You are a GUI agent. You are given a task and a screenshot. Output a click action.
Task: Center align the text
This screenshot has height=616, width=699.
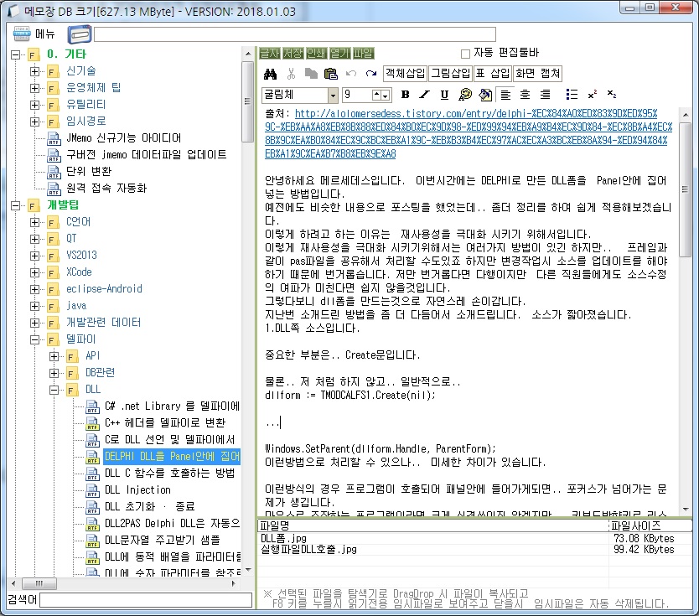(x=526, y=95)
